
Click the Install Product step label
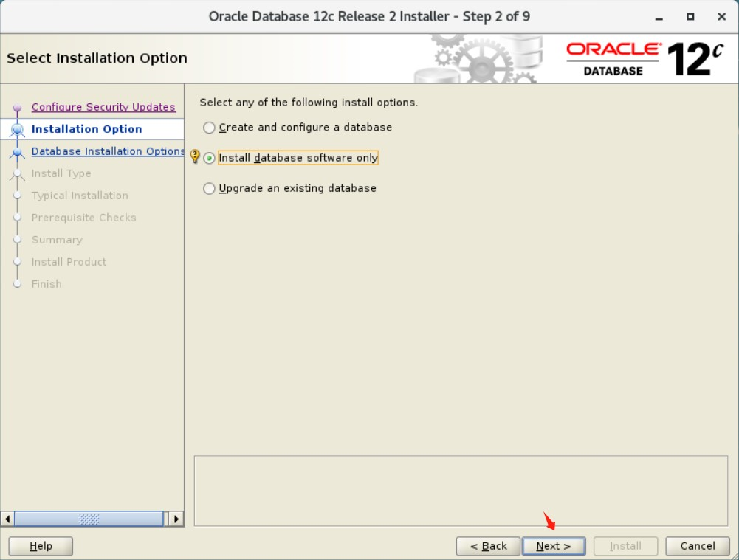click(x=69, y=262)
